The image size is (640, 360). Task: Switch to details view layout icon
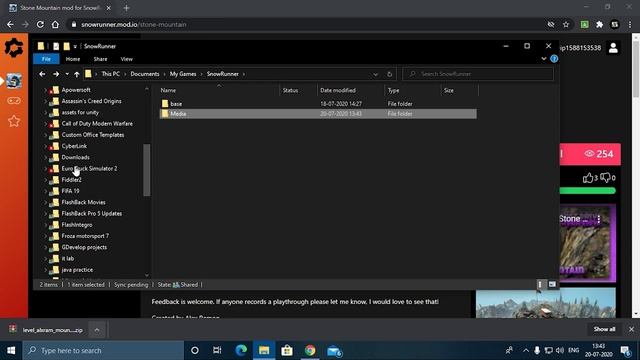540,284
